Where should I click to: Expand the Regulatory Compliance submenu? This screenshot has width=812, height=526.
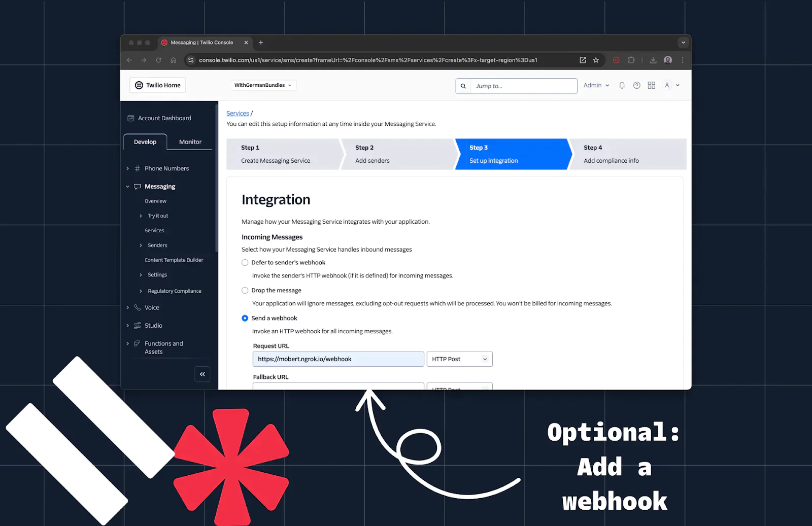click(141, 291)
